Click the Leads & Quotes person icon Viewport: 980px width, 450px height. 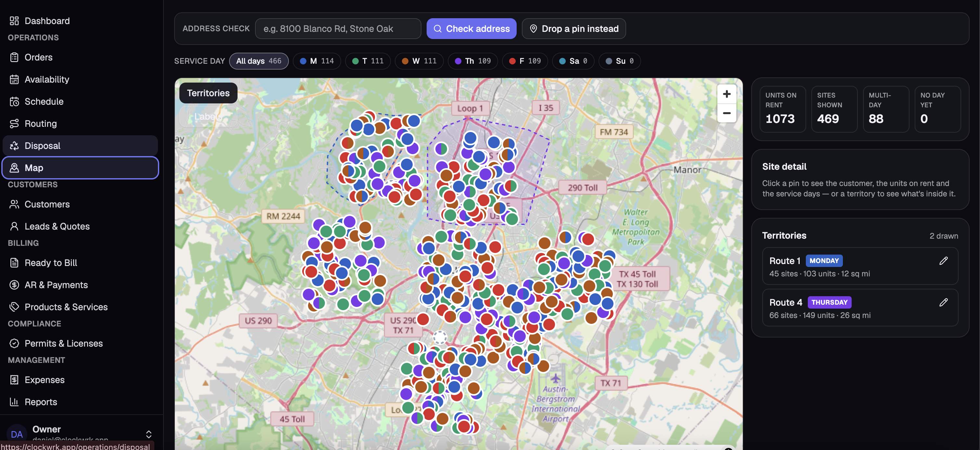click(14, 227)
